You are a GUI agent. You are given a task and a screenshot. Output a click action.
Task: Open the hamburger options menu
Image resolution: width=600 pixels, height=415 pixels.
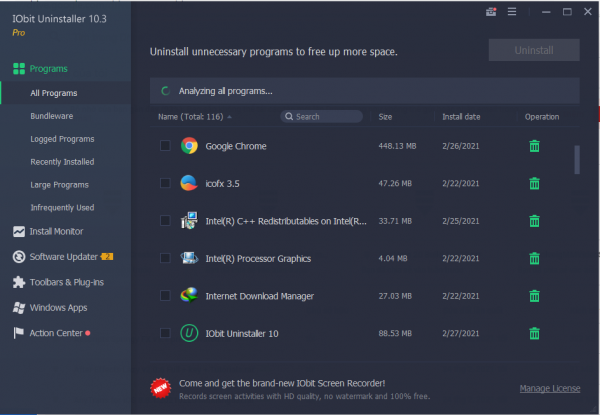[512, 12]
